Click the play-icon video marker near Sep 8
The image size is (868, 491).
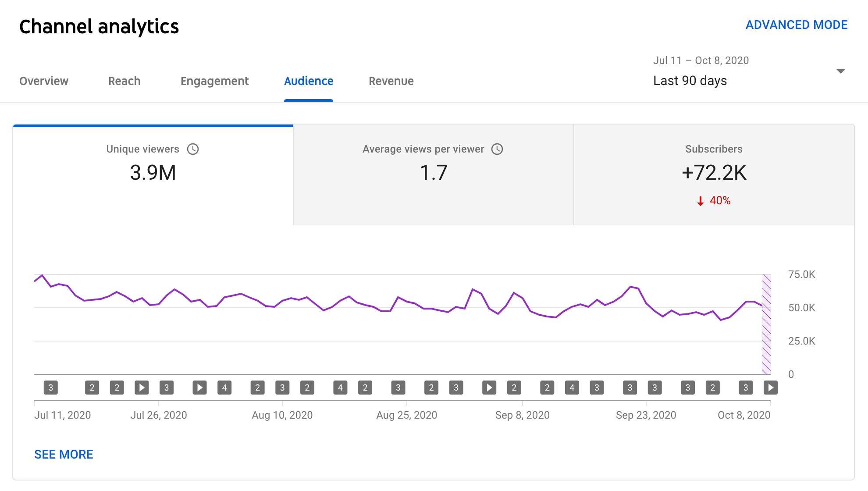click(x=489, y=388)
